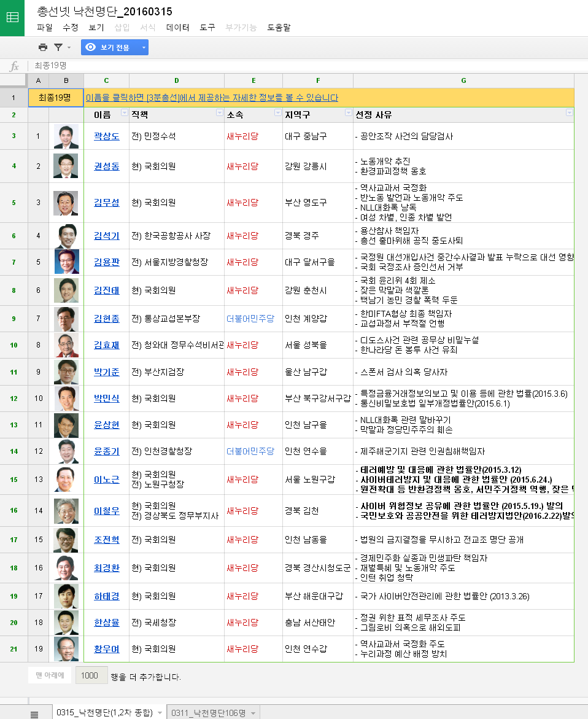588x719 pixels.
Task: Select cell 전) 국세청장
Action: click(176, 622)
